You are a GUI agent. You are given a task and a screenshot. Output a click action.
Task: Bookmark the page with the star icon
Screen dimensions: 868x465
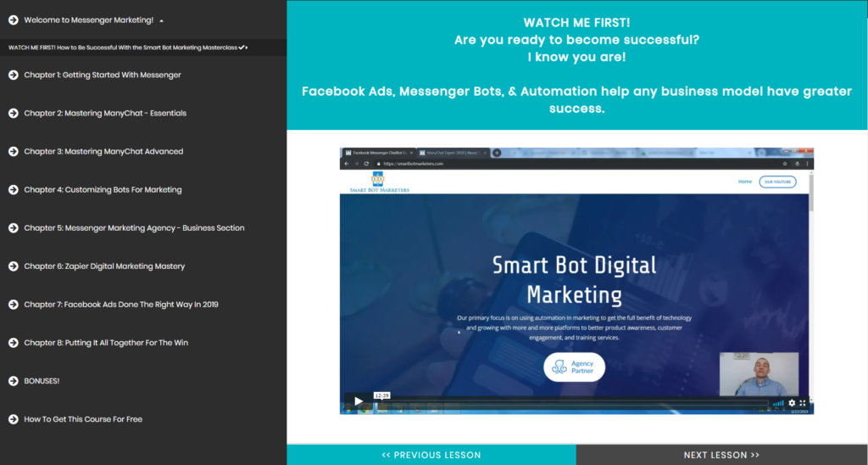pyautogui.click(x=785, y=164)
